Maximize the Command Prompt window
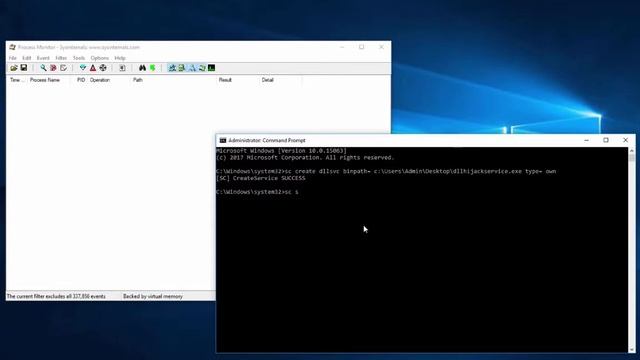The height and width of the screenshot is (360, 640). pos(606,140)
